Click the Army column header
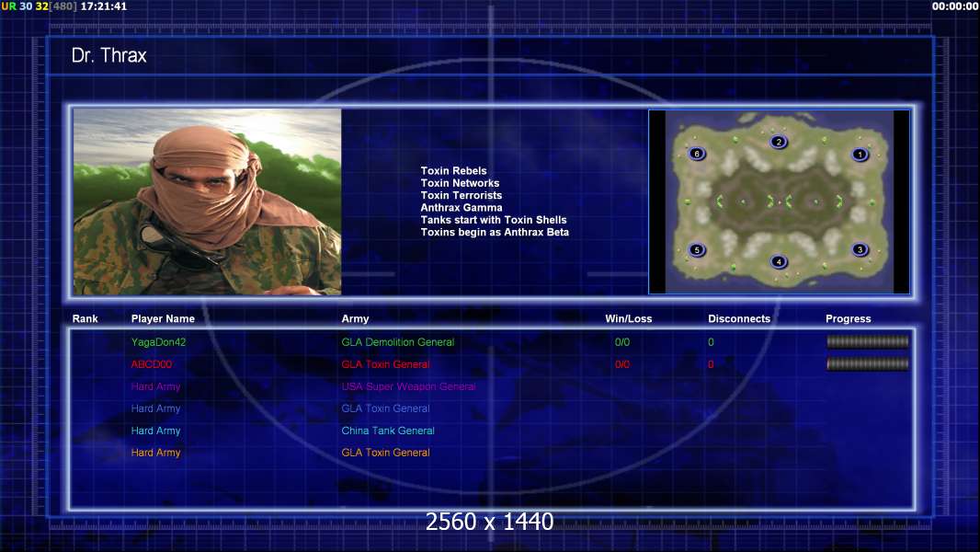The width and height of the screenshot is (980, 552). 355,319
